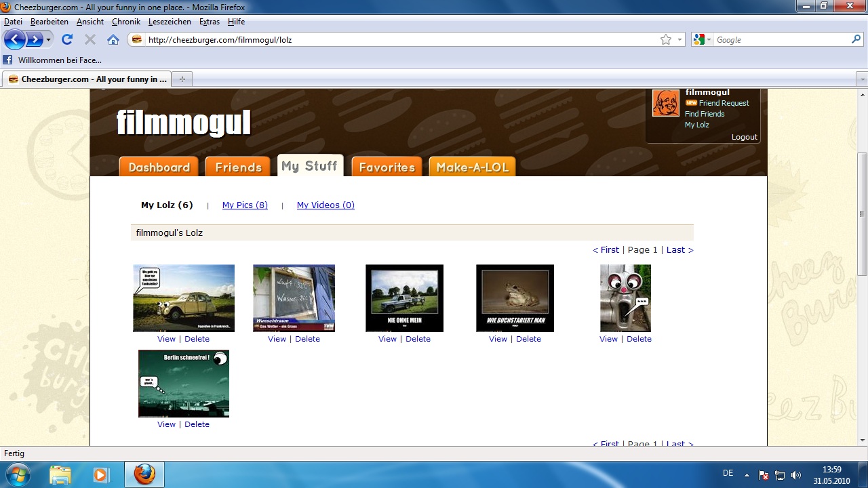Viewport: 868px width, 488px height.
Task: Open the googly-eyed face lol thumbnail
Action: (x=625, y=298)
